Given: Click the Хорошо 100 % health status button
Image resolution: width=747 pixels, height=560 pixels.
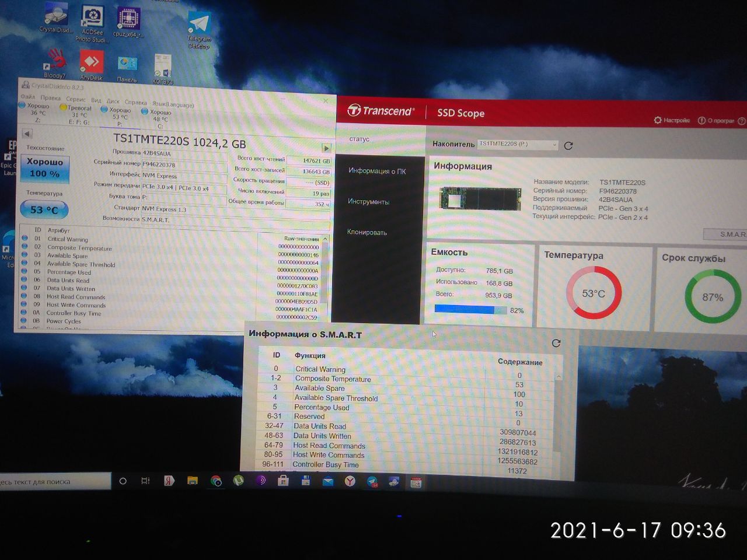Looking at the screenshot, I should click(45, 168).
